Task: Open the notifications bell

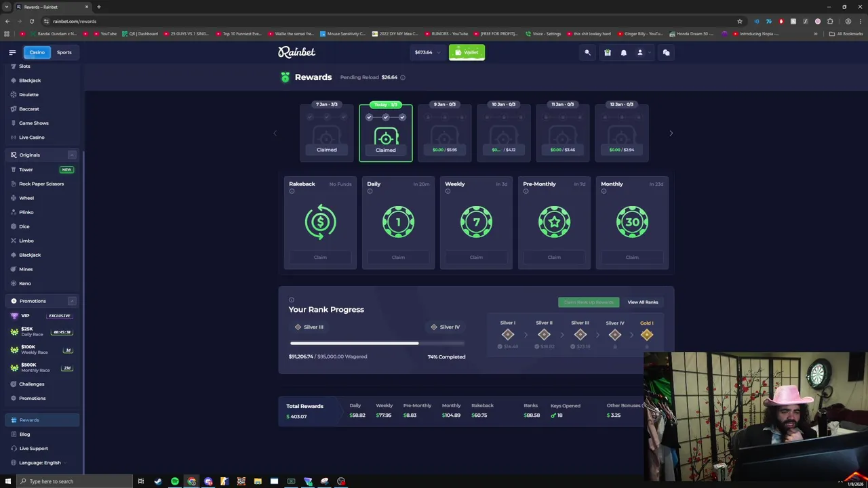Action: point(624,52)
